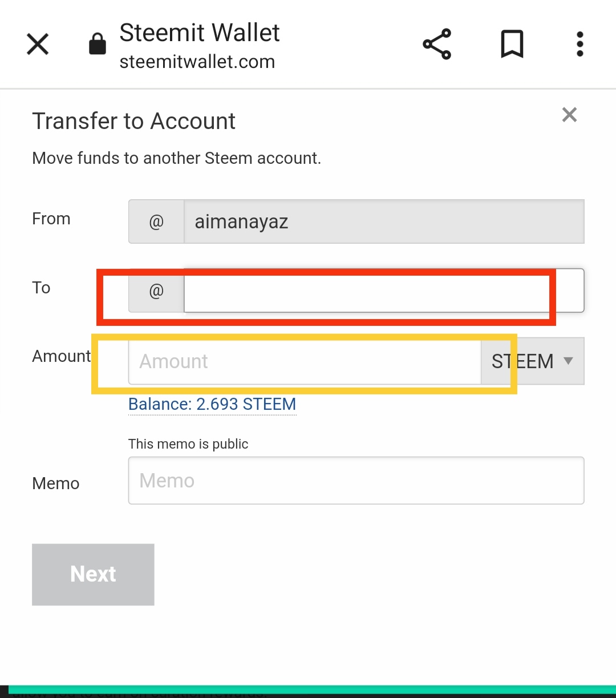
Task: Click the @ prefix of the To field
Action: [x=156, y=291]
